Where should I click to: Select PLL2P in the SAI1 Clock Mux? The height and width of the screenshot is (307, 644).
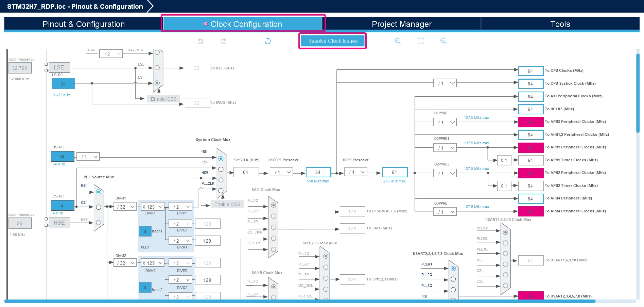274,216
